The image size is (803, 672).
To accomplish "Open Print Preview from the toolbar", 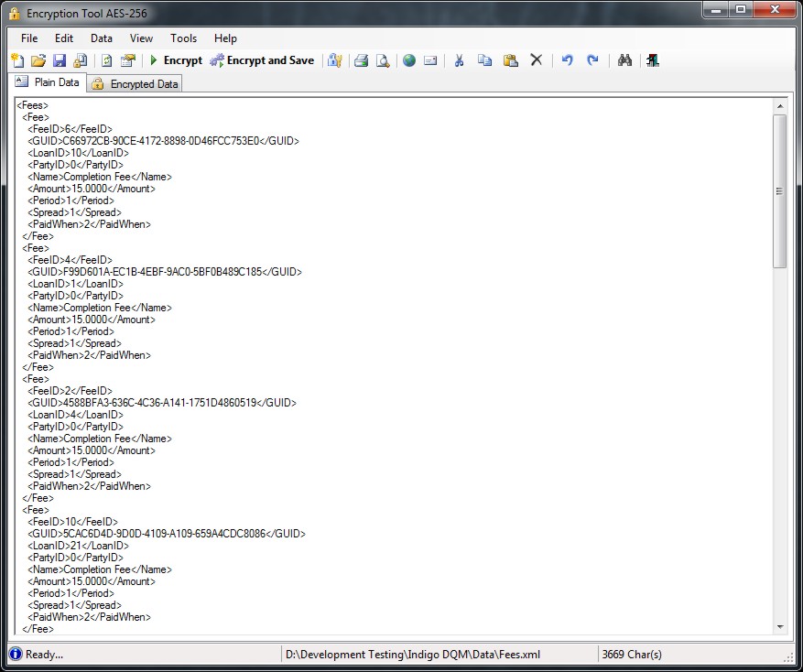I will [x=383, y=60].
